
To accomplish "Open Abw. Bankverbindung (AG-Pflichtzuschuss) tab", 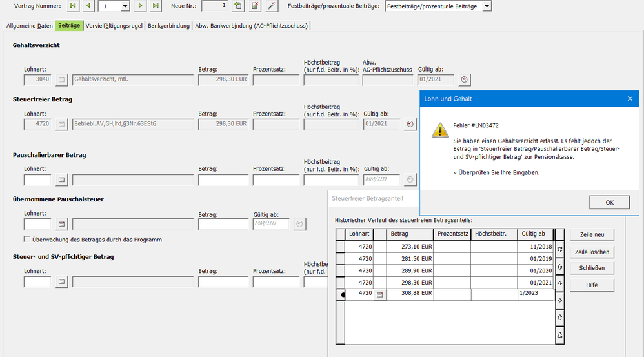I will click(x=252, y=26).
